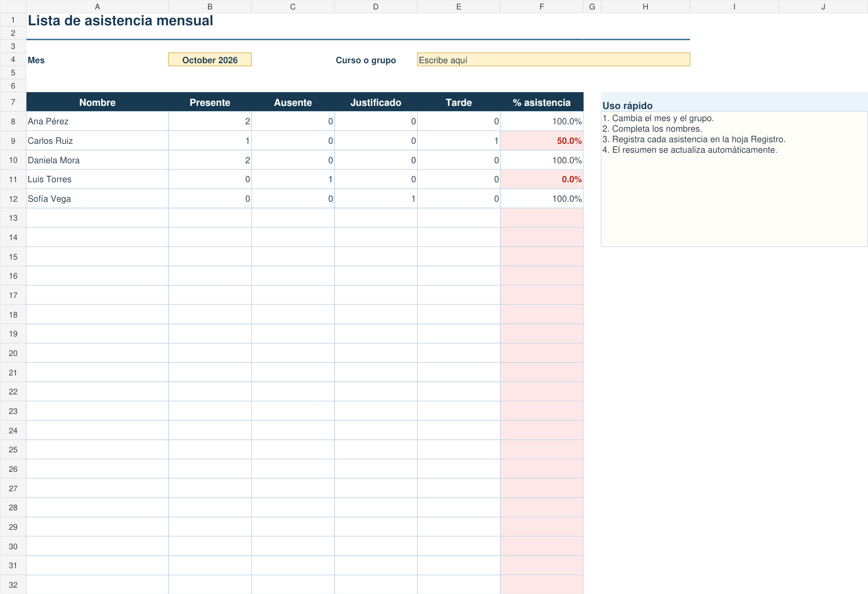
Task: Select the 'Lista de asistencia mensual' title
Action: coord(121,21)
